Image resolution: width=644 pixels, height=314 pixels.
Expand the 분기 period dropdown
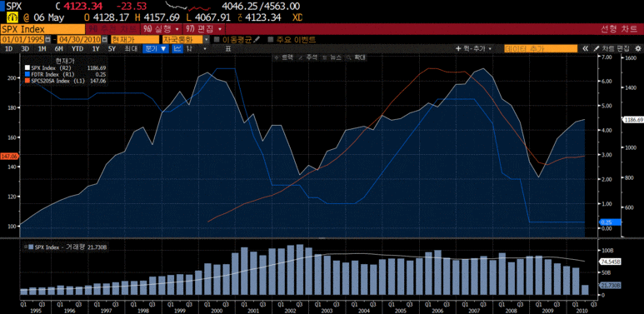155,48
